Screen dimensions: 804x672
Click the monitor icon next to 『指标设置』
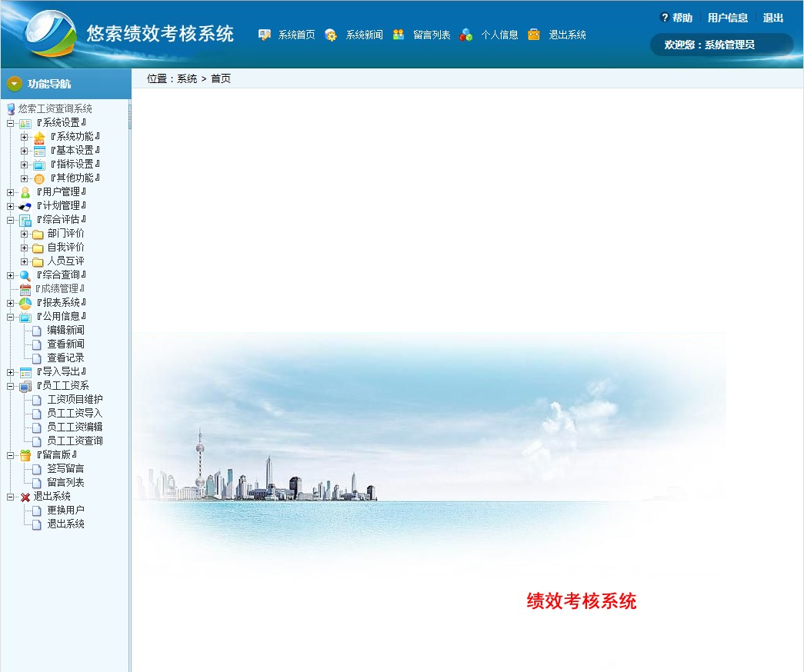39,165
